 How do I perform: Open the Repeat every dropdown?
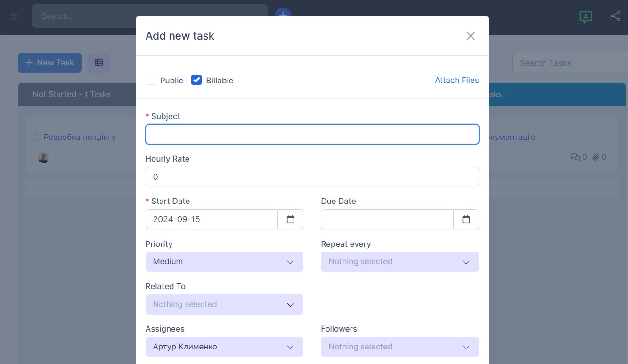[x=400, y=262]
